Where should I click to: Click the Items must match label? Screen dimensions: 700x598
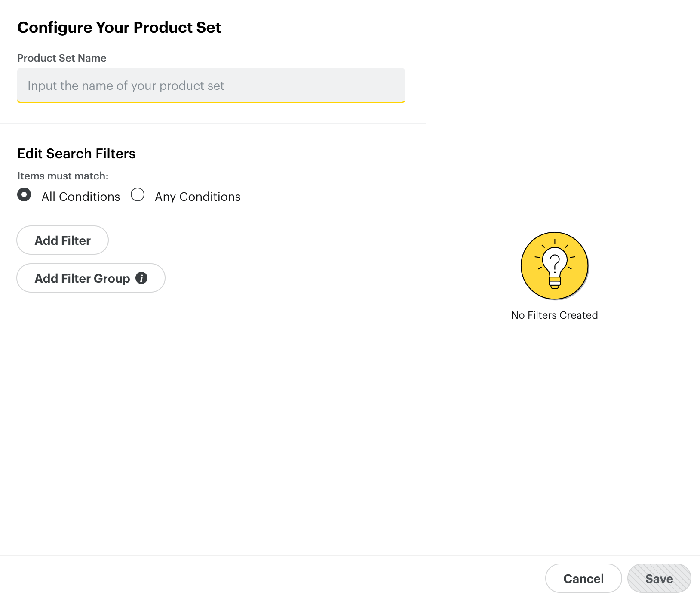[62, 176]
